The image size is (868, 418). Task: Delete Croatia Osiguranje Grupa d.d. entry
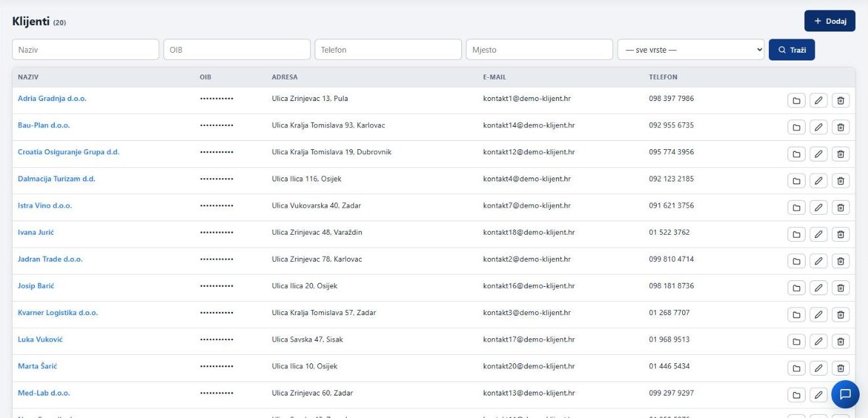(840, 154)
